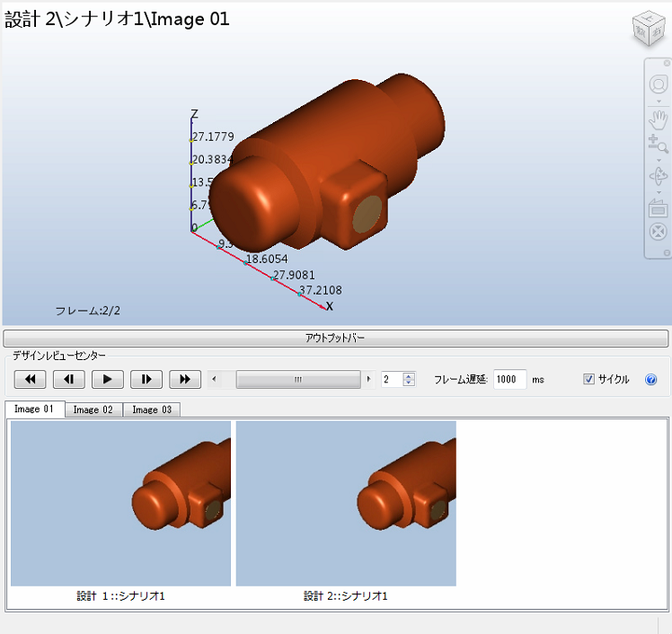Click the アウトプットバー output bar
The height and width of the screenshot is (634, 672).
pos(336,338)
